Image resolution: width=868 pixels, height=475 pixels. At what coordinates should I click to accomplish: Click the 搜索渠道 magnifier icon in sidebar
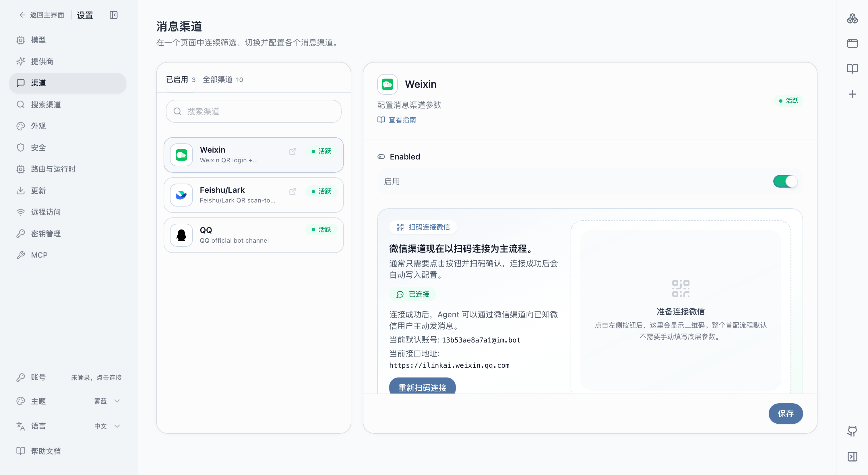tap(21, 105)
